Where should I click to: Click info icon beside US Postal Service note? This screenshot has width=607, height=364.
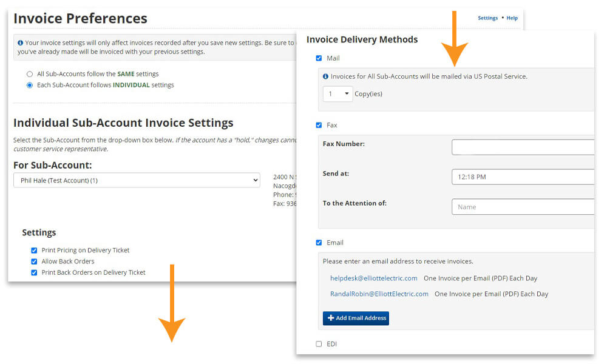pyautogui.click(x=325, y=76)
